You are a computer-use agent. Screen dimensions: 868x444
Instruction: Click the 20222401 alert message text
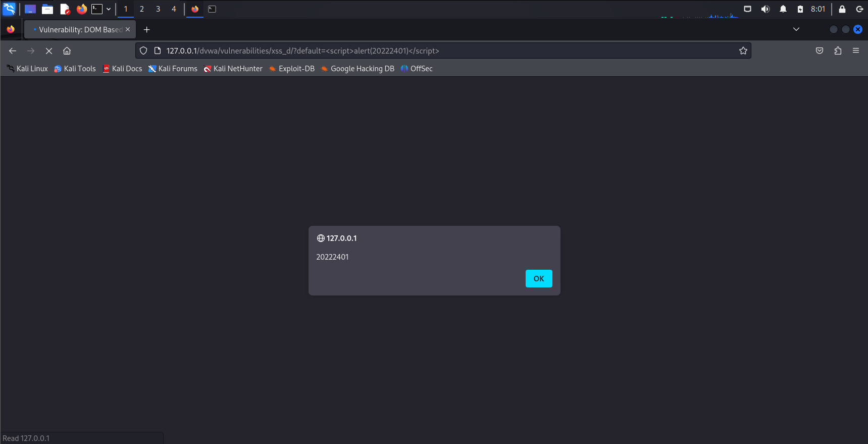coord(332,257)
